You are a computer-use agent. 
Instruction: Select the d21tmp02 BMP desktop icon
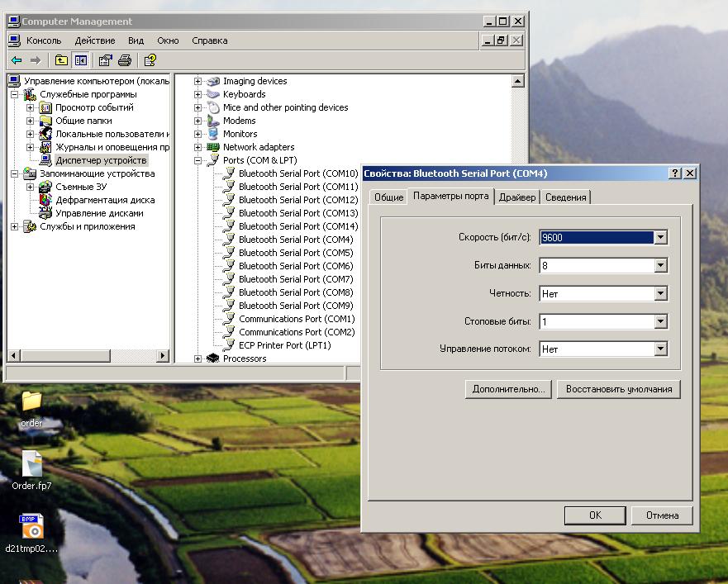[31, 533]
